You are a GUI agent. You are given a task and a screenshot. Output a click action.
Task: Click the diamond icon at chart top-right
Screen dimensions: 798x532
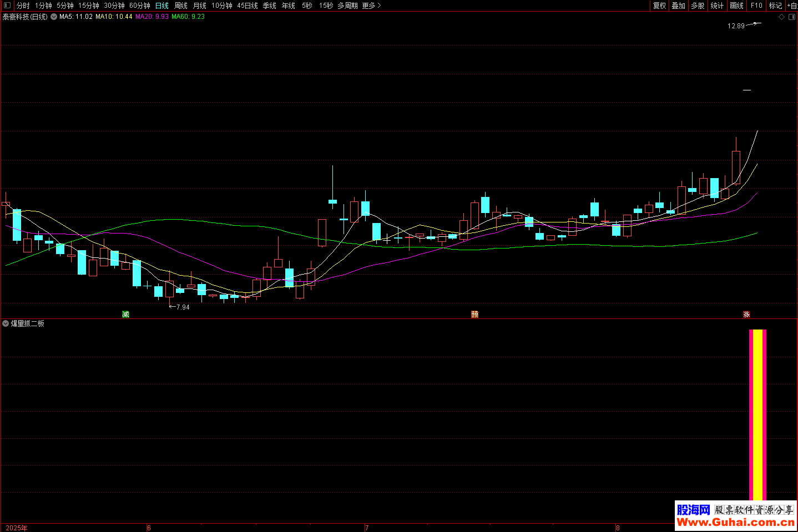(x=781, y=17)
